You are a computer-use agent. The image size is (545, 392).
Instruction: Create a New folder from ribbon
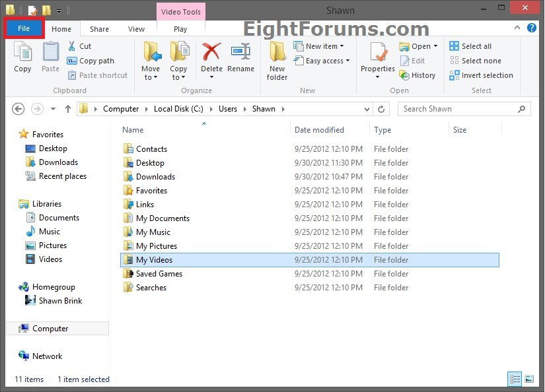[x=277, y=59]
